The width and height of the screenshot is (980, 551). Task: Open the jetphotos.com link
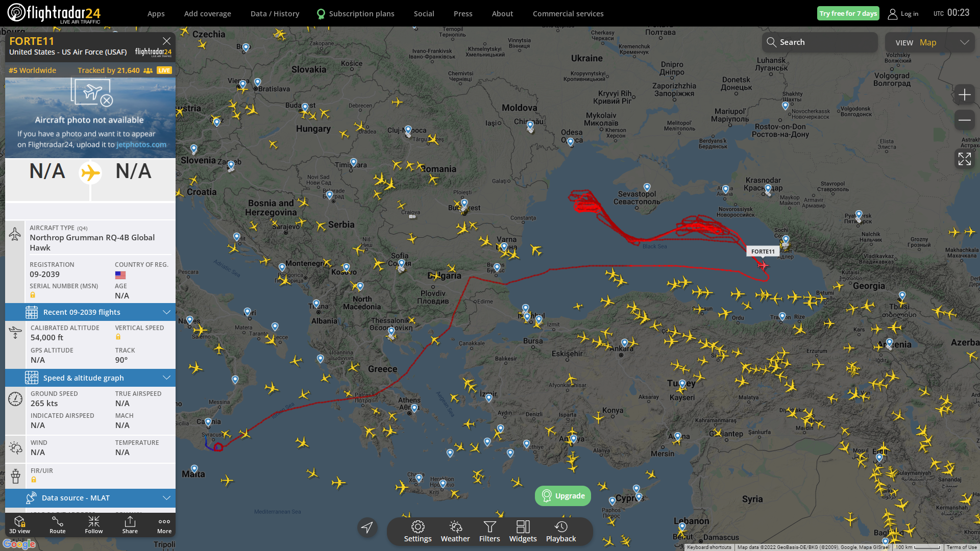141,145
